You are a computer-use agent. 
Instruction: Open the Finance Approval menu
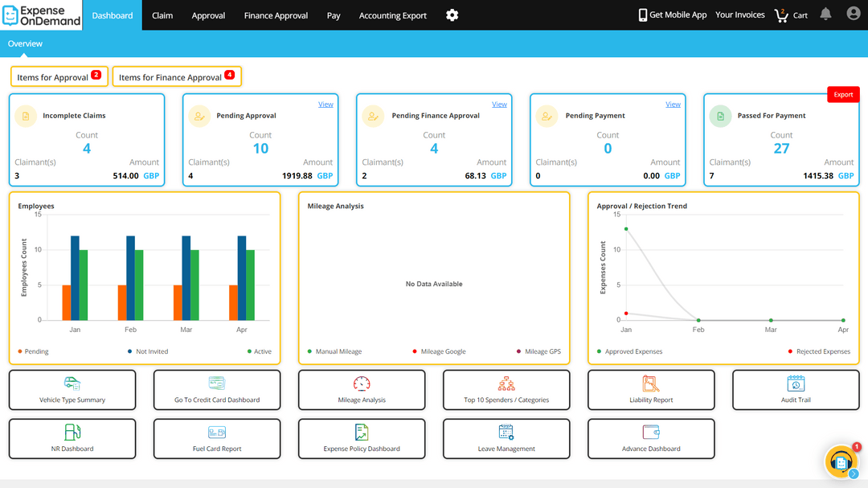(276, 14)
